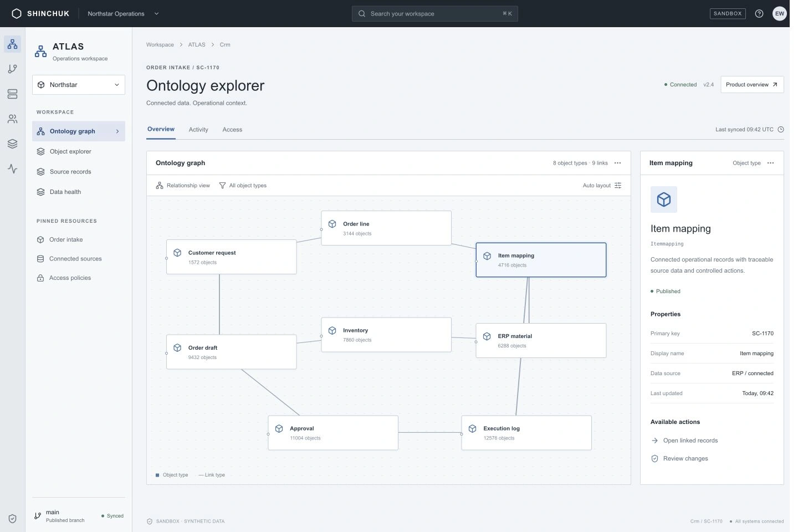This screenshot has width=798, height=532.
Task: Click the Approval node cube icon
Action: pyautogui.click(x=279, y=428)
